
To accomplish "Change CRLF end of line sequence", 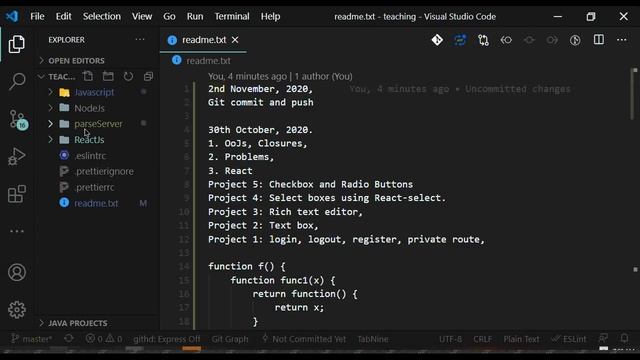I will [482, 339].
